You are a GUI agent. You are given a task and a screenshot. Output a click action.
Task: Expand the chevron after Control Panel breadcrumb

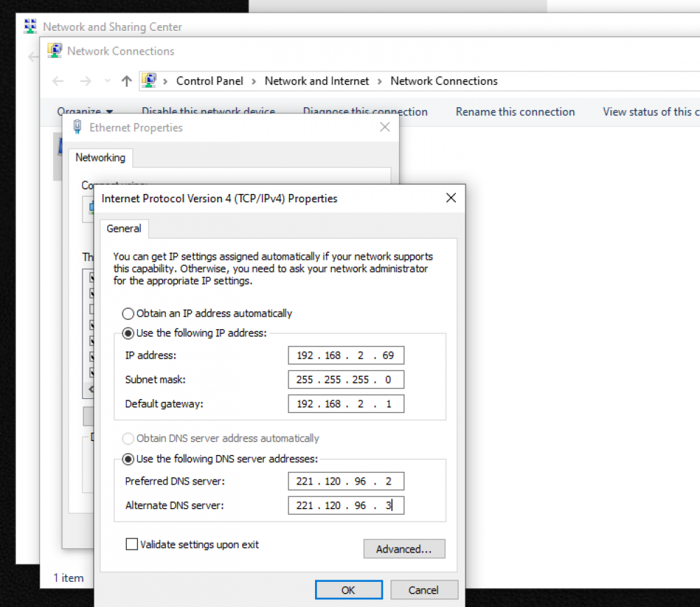(x=254, y=81)
